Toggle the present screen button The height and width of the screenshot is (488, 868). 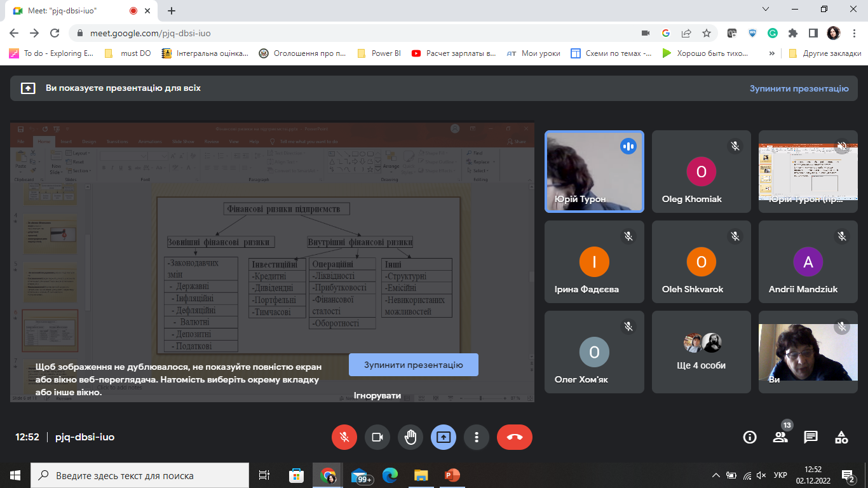coord(444,437)
